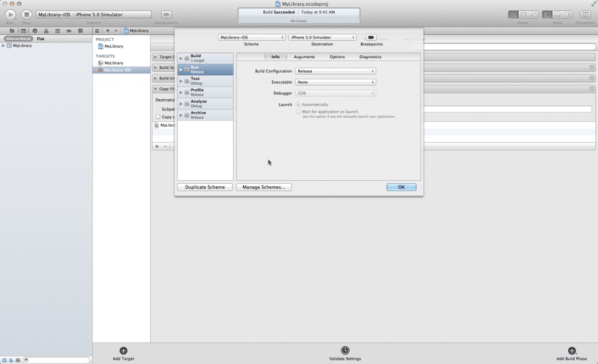Click the navigator filter search field
Image resolution: width=598 pixels, height=364 pixels.
click(x=57, y=360)
